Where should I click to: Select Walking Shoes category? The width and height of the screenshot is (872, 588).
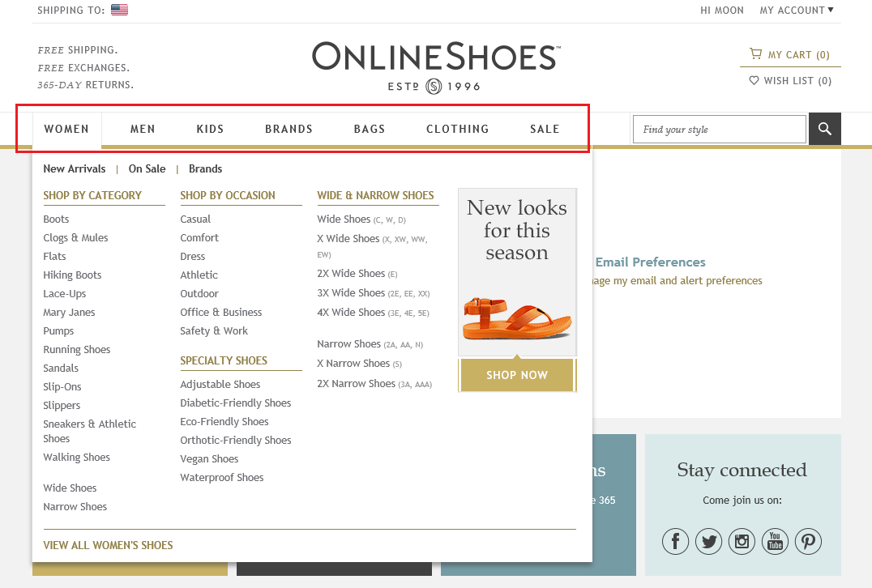[x=77, y=458]
